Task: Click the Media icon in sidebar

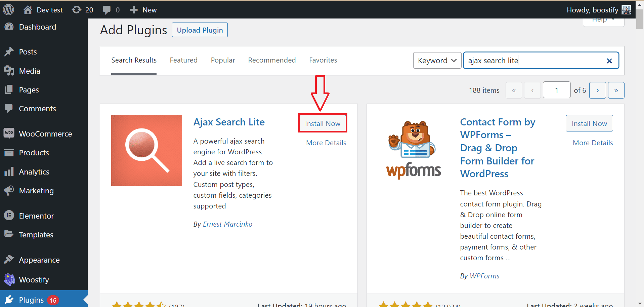Action: point(9,71)
